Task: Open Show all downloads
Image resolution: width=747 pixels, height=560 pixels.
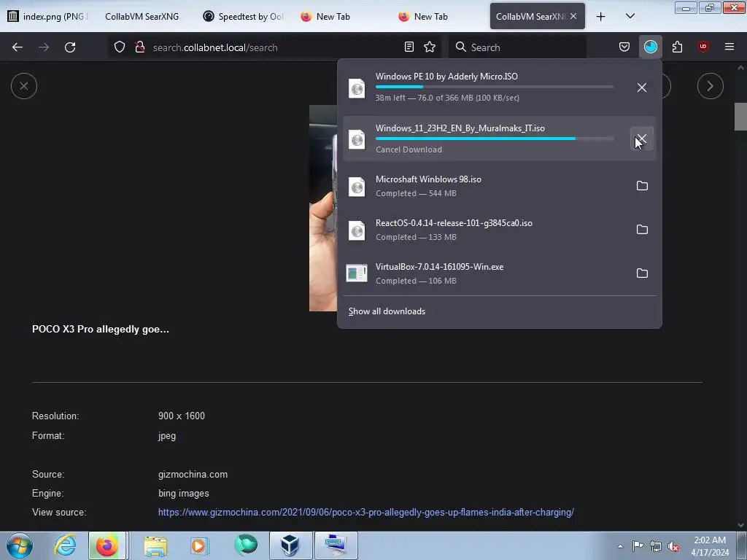Action: [x=387, y=311]
